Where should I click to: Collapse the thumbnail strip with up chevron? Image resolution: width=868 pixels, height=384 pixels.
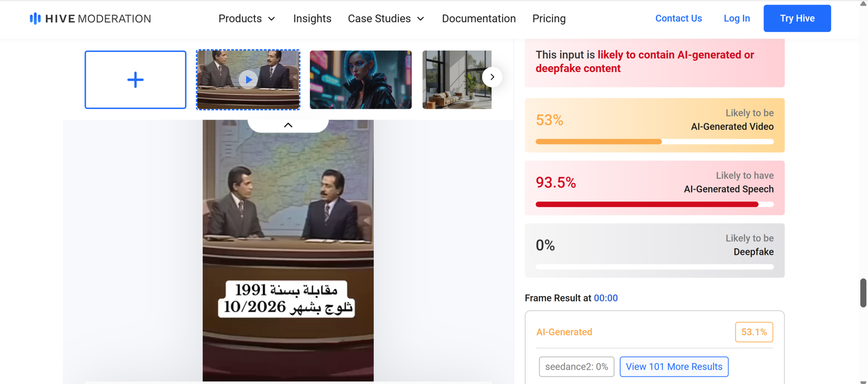point(288,125)
